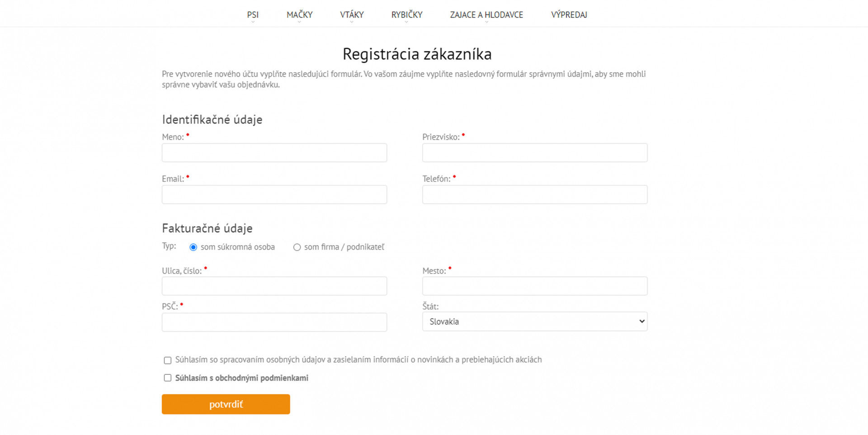Select 'som súkromná osoba' radio option
This screenshot has height=435, width=868.
(193, 247)
